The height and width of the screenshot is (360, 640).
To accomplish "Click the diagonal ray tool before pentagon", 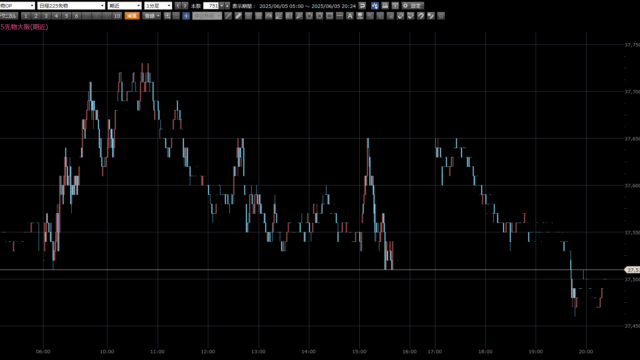I will 299,16.
